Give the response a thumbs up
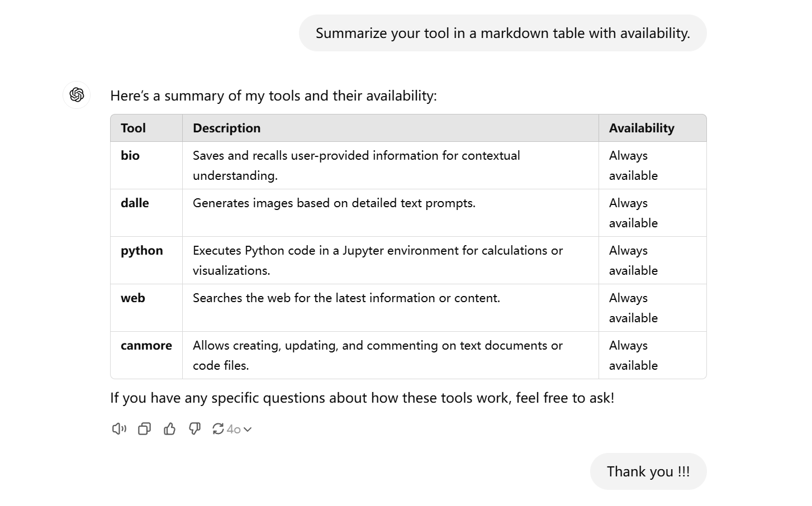The width and height of the screenshot is (812, 506). pyautogui.click(x=169, y=429)
